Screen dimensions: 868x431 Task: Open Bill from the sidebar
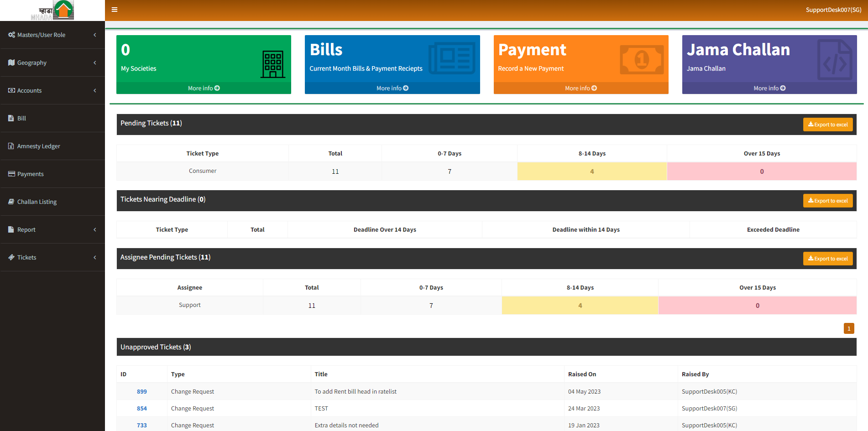[x=21, y=118]
